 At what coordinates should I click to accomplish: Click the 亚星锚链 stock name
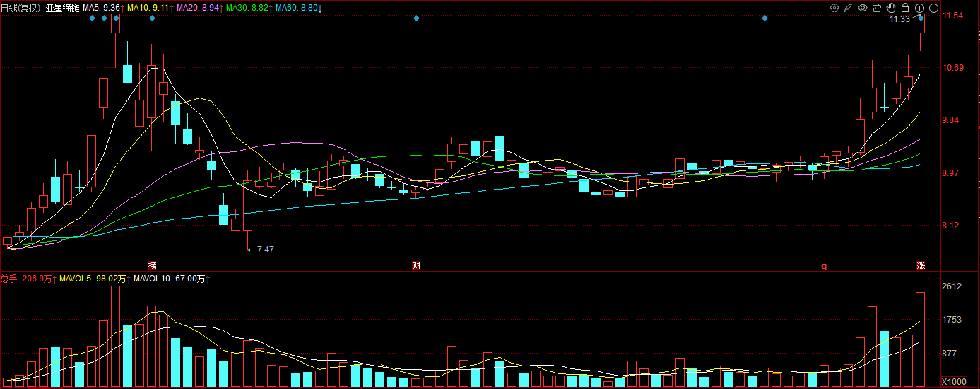63,8
